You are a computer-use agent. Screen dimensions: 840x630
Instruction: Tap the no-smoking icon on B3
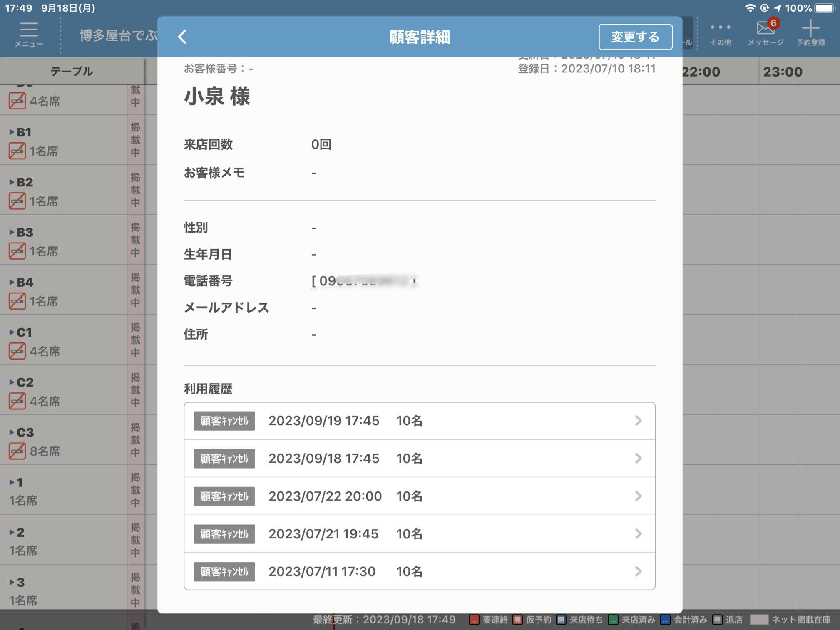pyautogui.click(x=17, y=251)
